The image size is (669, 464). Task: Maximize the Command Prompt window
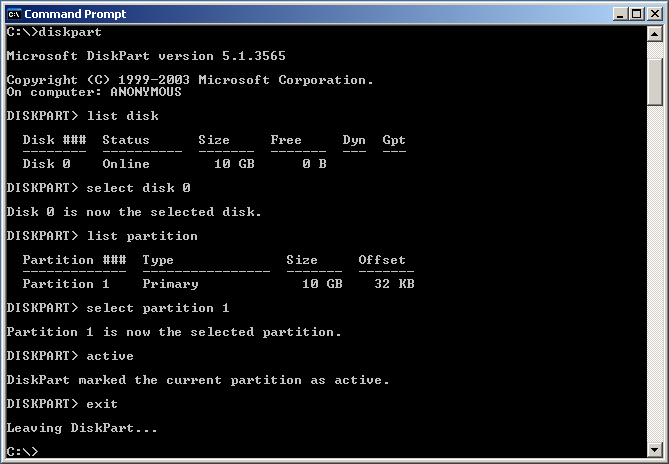635,13
